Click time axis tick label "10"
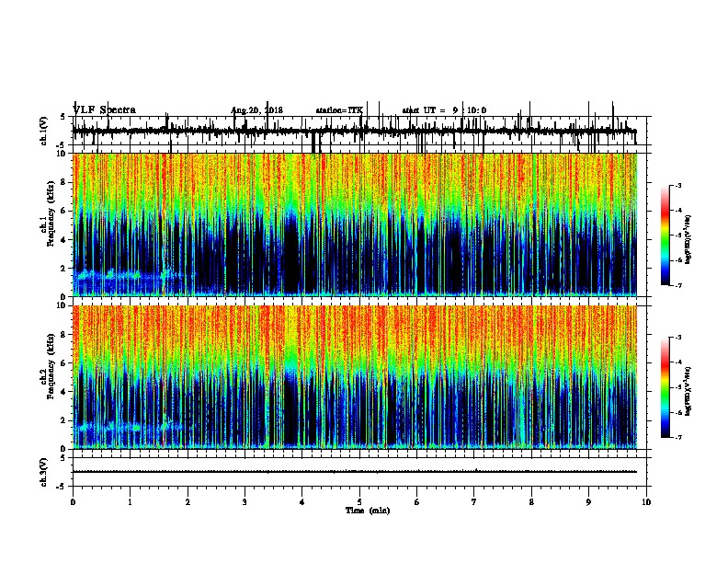Image resolution: width=728 pixels, height=563 pixels. (x=646, y=502)
